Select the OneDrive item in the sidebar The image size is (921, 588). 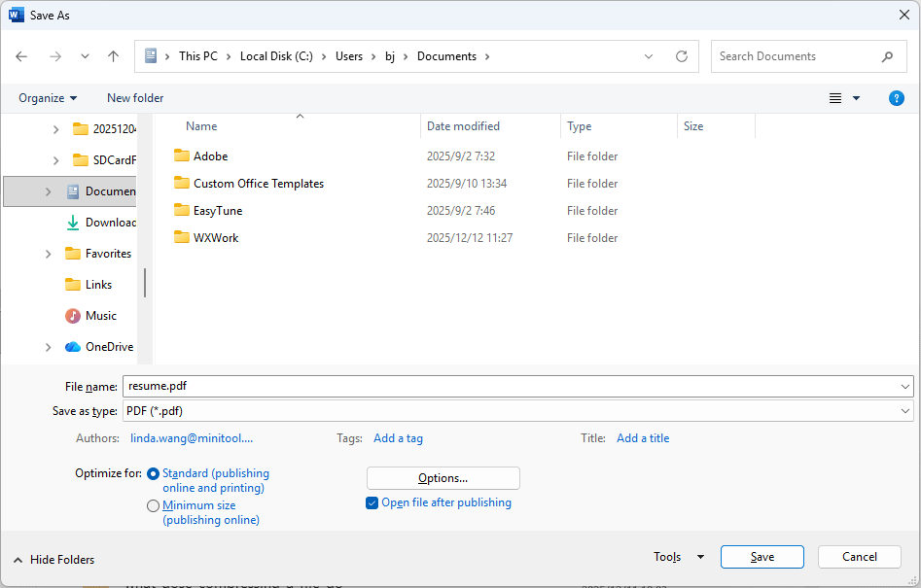[x=107, y=346]
